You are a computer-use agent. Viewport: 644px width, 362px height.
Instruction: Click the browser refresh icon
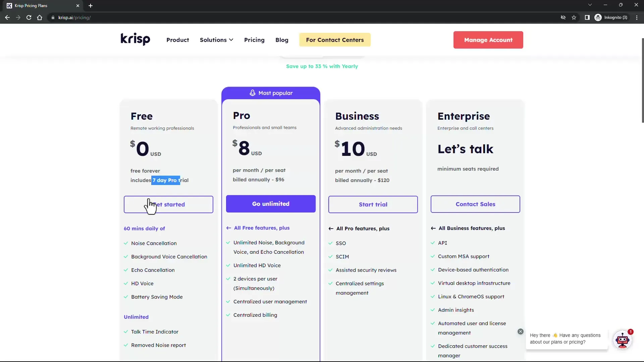click(x=29, y=17)
